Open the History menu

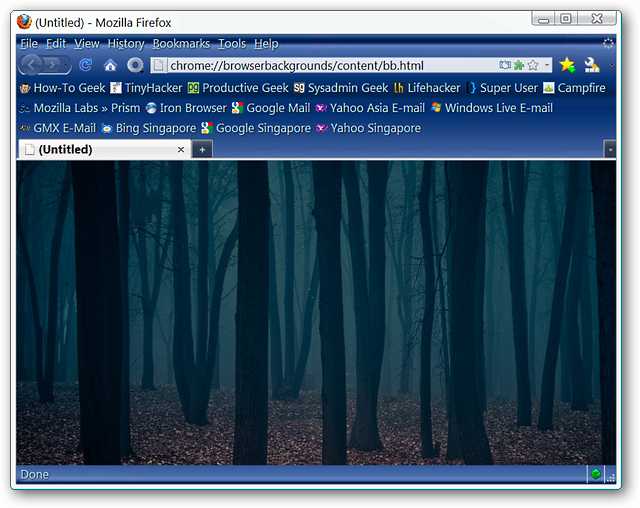(x=126, y=44)
